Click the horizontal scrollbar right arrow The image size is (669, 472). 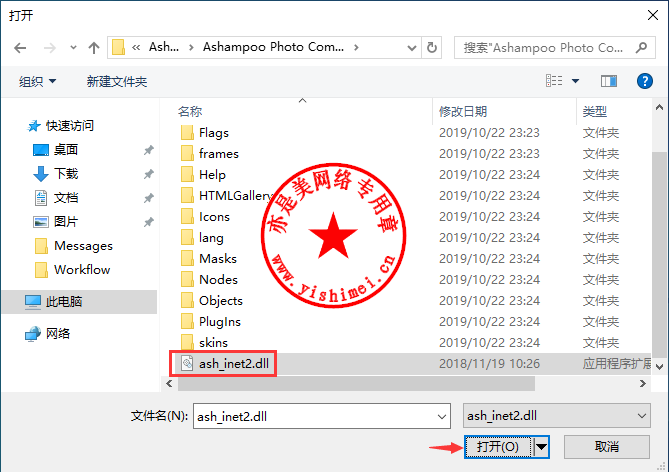tap(643, 384)
